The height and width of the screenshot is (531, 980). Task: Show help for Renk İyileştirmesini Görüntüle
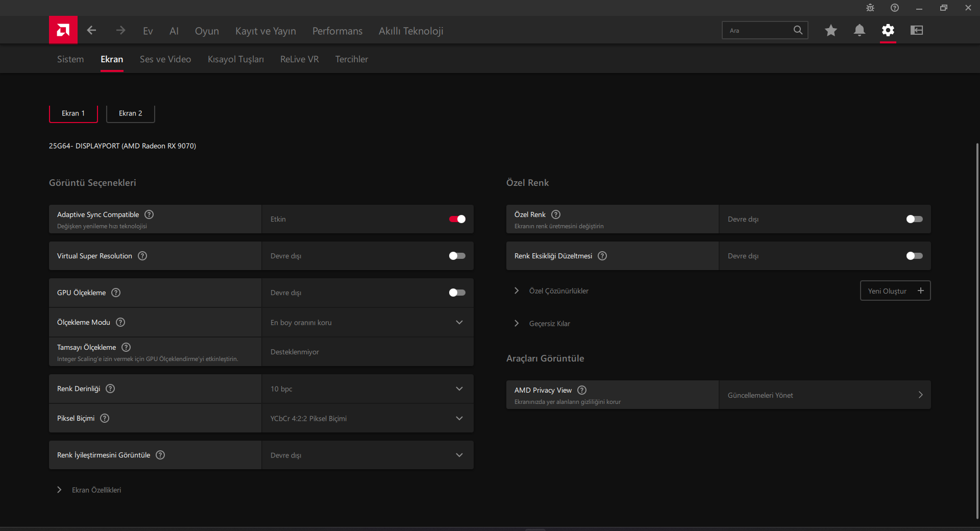(160, 455)
